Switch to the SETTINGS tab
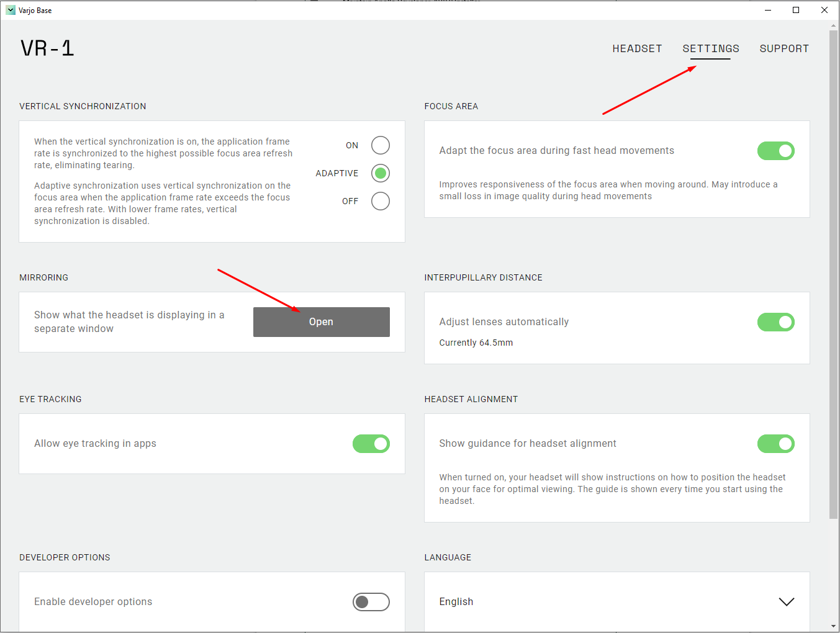The width and height of the screenshot is (840, 633). [x=711, y=48]
